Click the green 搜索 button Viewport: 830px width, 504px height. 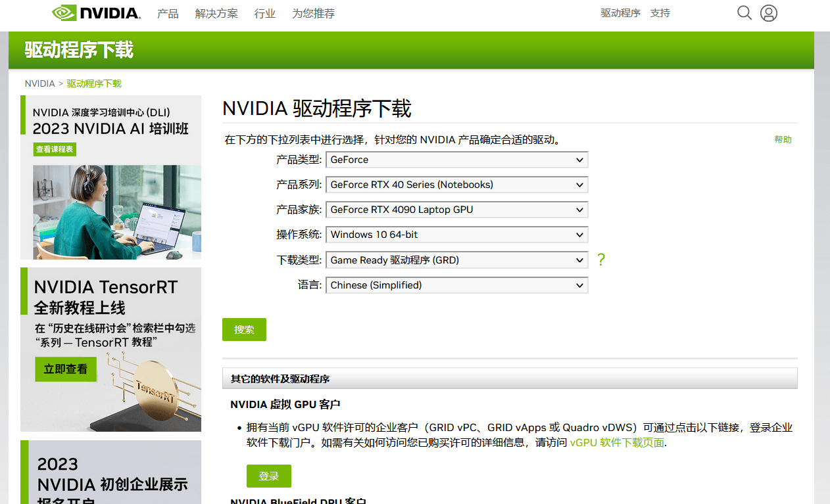244,329
